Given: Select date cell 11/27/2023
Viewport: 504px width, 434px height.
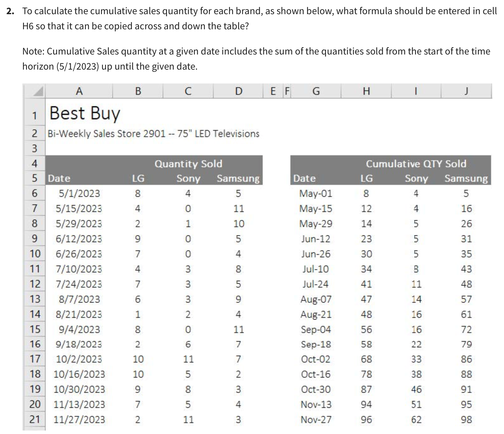Looking at the screenshot, I should (79, 420).
